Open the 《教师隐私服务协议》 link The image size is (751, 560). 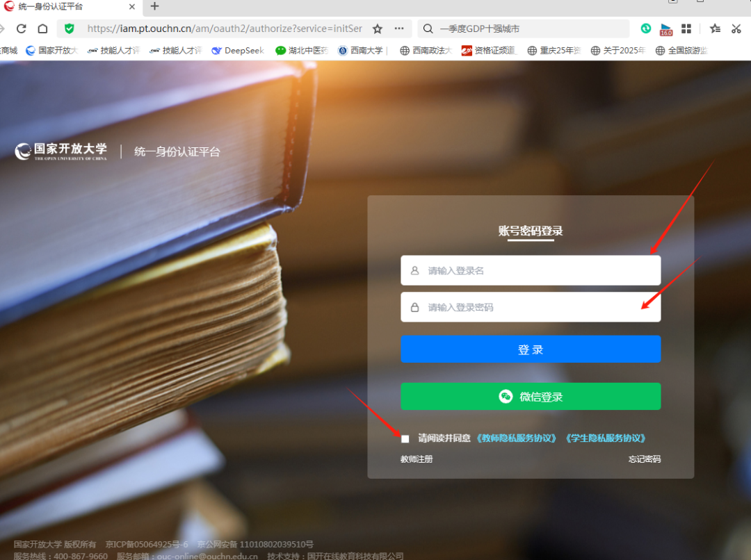(x=516, y=438)
